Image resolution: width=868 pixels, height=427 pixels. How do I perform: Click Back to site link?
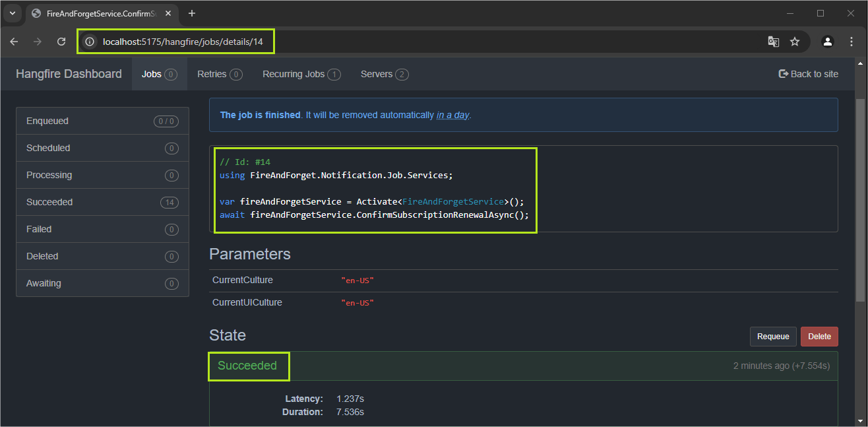coord(809,74)
